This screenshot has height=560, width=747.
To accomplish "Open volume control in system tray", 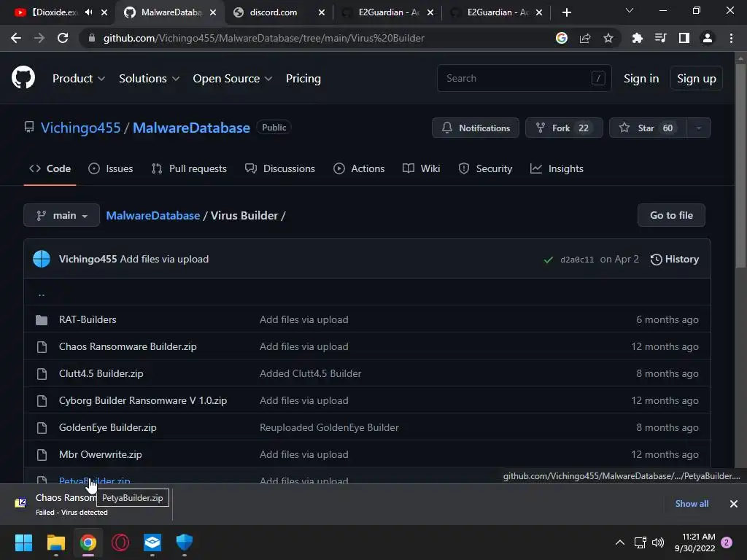I will tap(658, 542).
